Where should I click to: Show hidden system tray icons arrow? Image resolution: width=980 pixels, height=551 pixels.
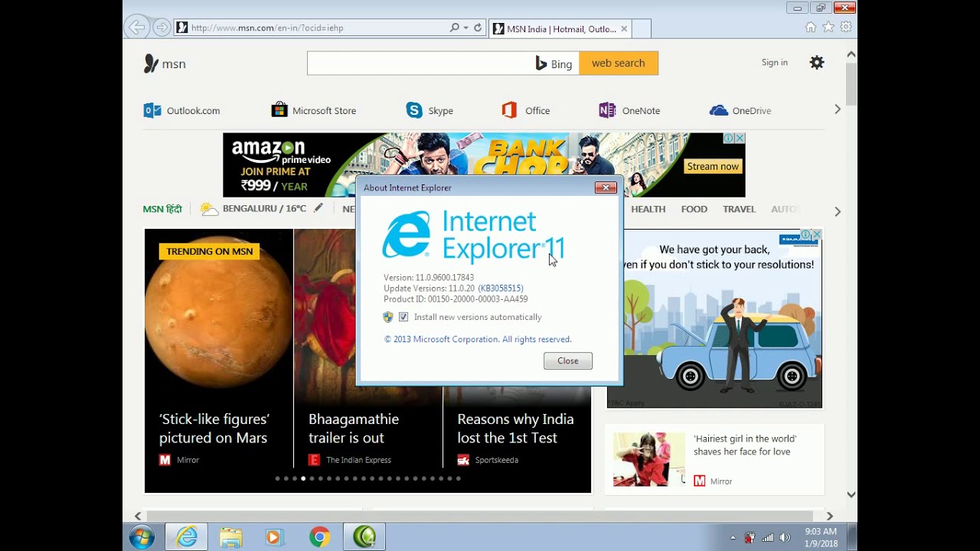pyautogui.click(x=733, y=537)
